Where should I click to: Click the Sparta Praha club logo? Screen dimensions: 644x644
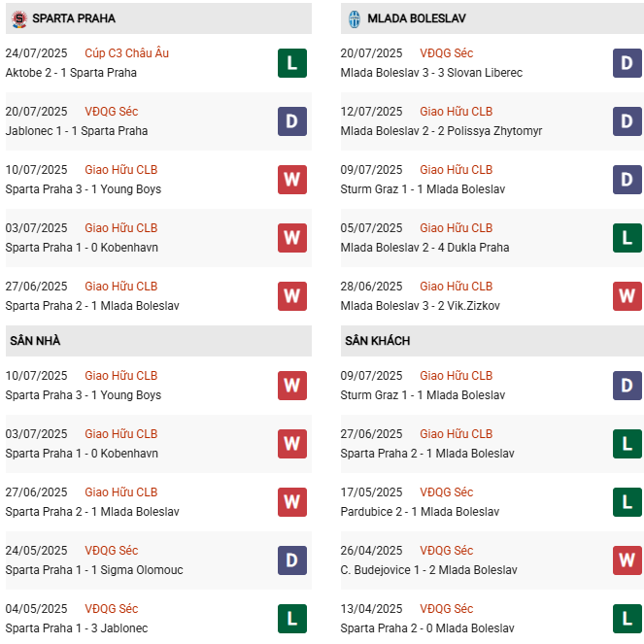18,18
